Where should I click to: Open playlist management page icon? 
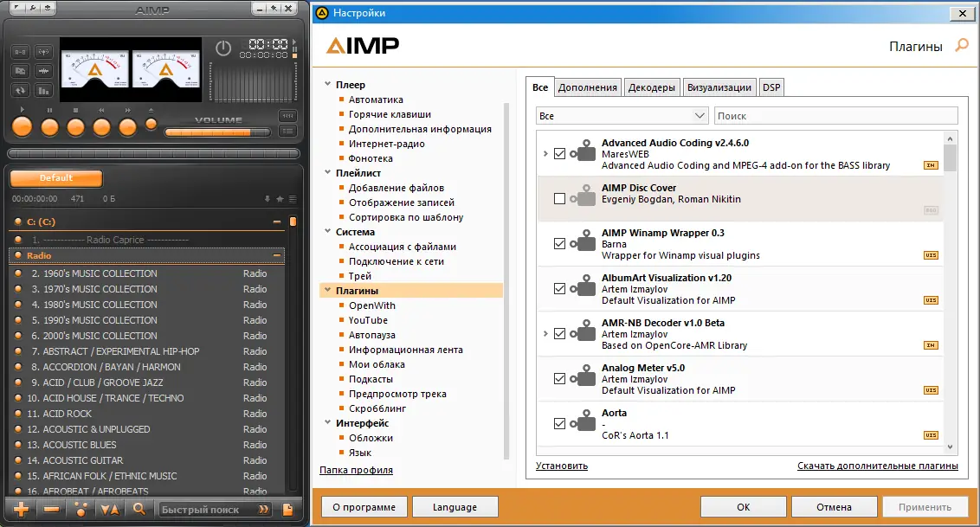tap(288, 510)
